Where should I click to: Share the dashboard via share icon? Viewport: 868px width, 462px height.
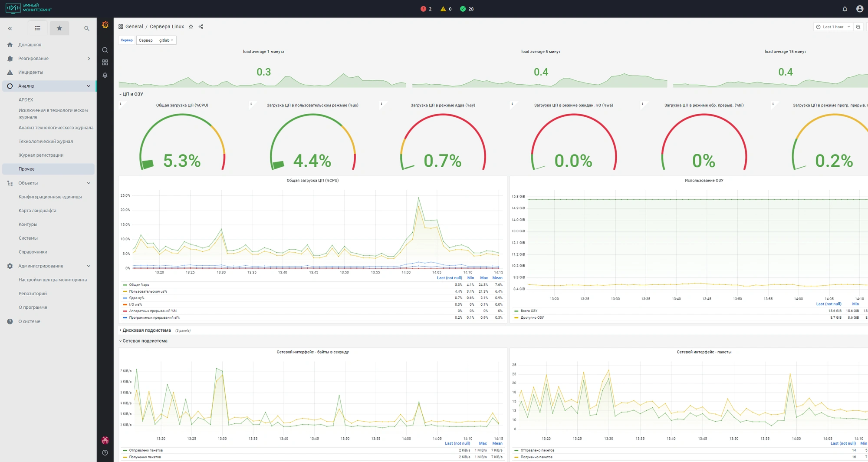pos(201,26)
